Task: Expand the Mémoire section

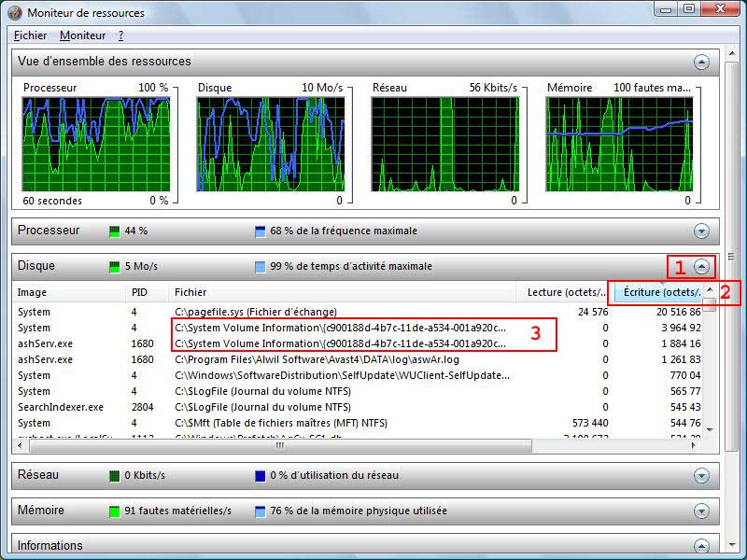Action: [x=701, y=511]
